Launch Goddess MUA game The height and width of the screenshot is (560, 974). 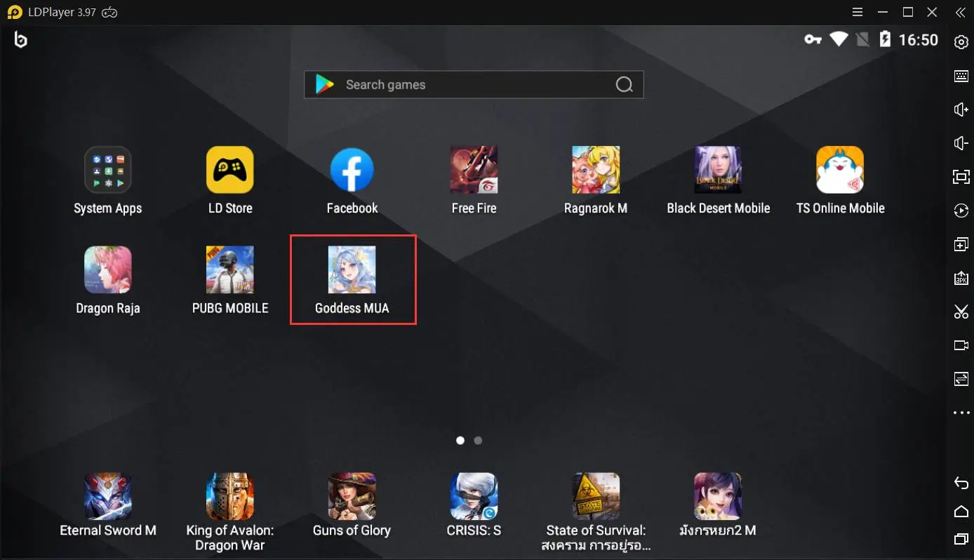(x=352, y=269)
